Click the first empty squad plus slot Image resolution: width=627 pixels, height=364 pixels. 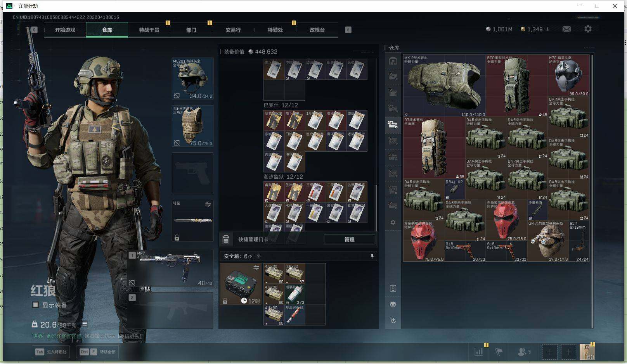click(549, 352)
